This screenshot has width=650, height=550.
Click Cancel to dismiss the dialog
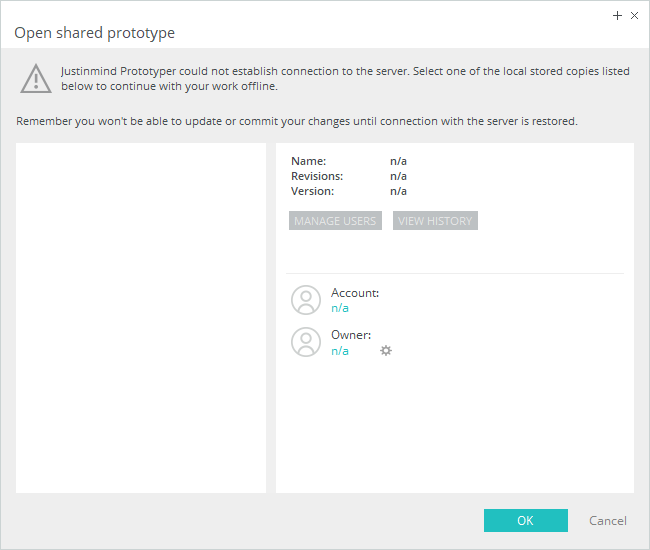(x=608, y=520)
